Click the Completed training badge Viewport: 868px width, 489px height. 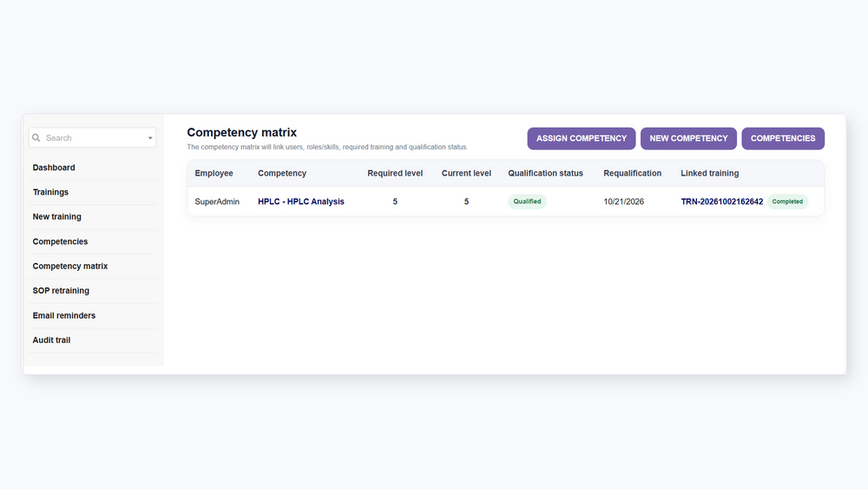click(787, 202)
